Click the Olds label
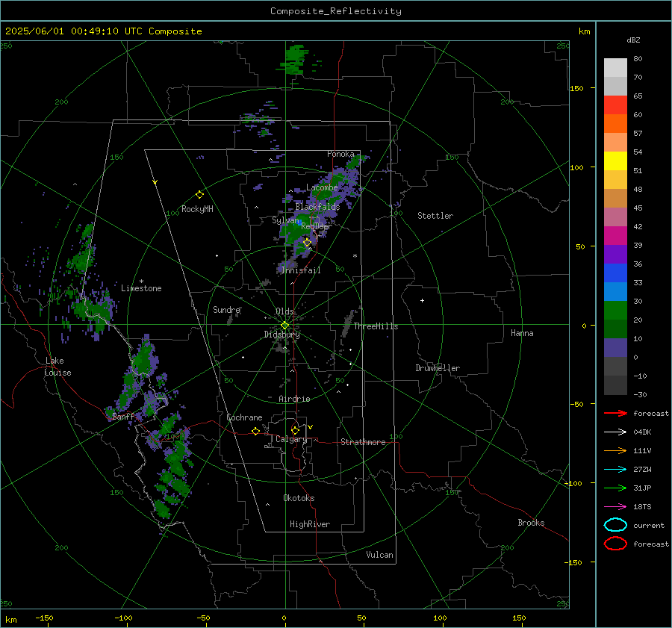 [x=284, y=311]
